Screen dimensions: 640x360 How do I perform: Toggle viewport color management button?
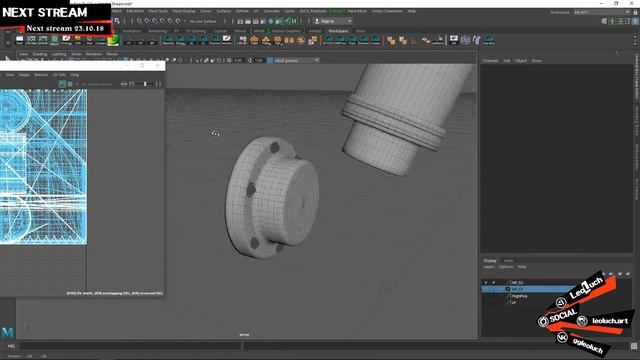270,60
